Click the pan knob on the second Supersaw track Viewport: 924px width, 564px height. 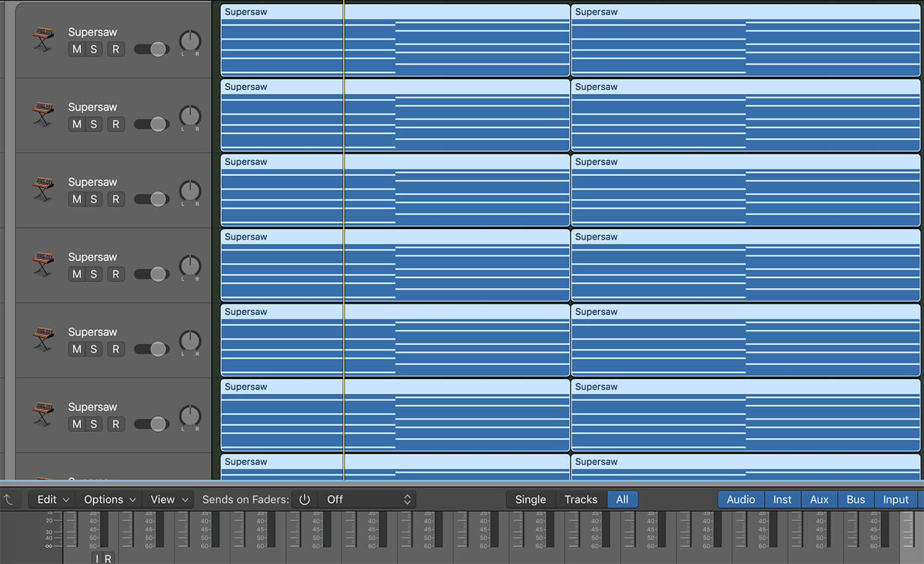[x=190, y=116]
